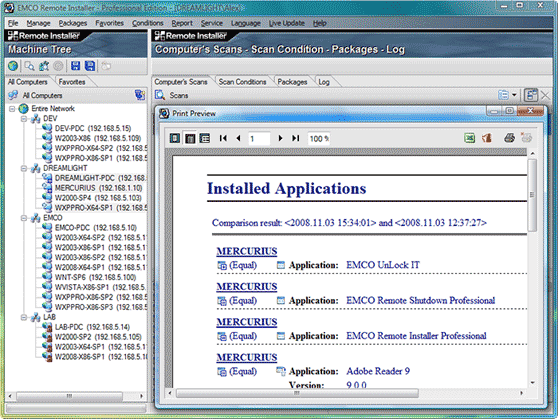Click the Print Preview horizontal scrollbar thumb

[297, 393]
